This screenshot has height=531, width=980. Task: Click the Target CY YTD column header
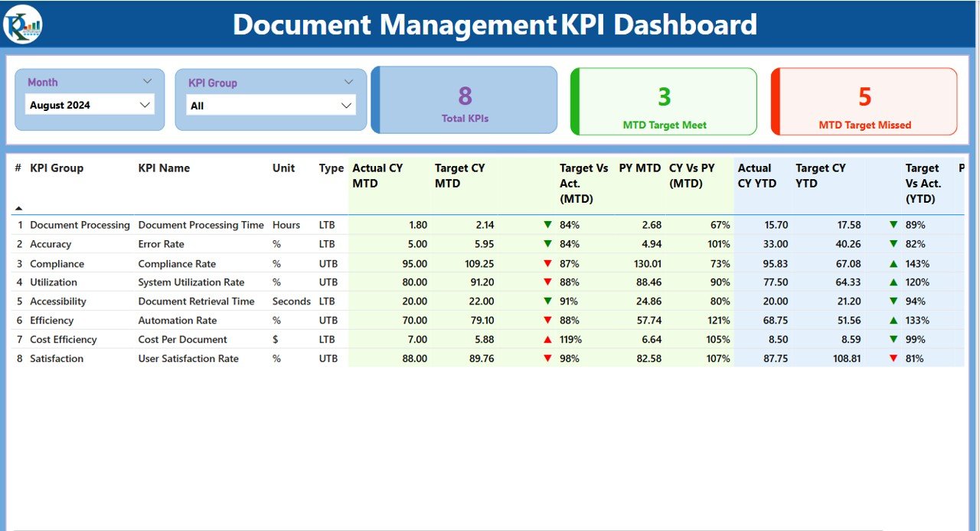tap(820, 176)
